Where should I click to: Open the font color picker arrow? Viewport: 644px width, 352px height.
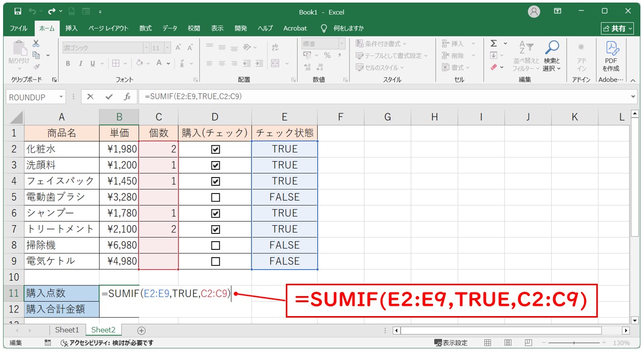pos(169,63)
